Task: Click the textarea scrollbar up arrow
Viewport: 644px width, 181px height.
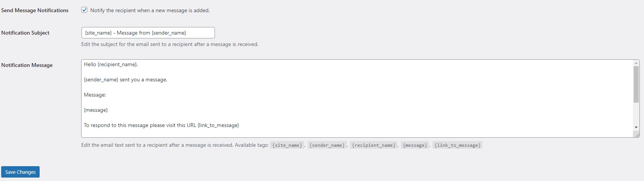Action: pyautogui.click(x=636, y=63)
